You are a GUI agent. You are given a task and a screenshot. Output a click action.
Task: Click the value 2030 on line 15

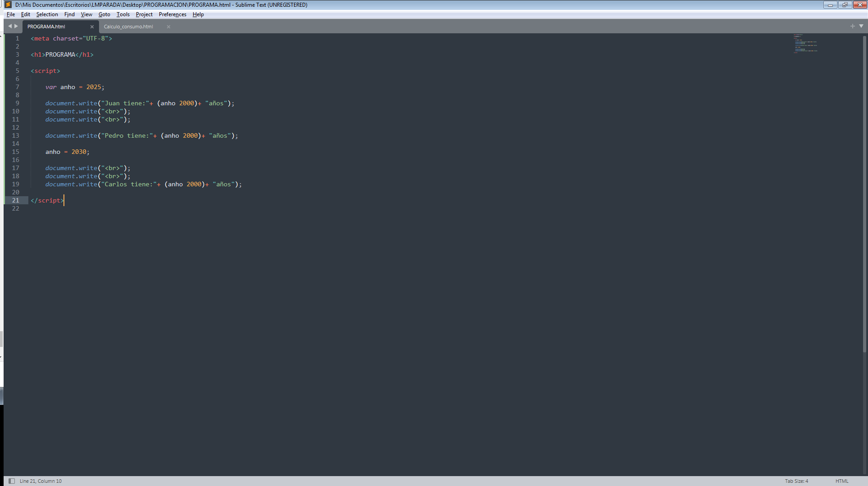click(79, 152)
